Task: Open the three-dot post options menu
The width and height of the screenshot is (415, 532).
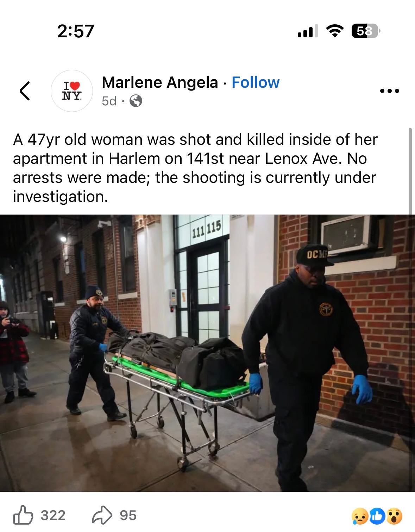Action: coord(390,91)
